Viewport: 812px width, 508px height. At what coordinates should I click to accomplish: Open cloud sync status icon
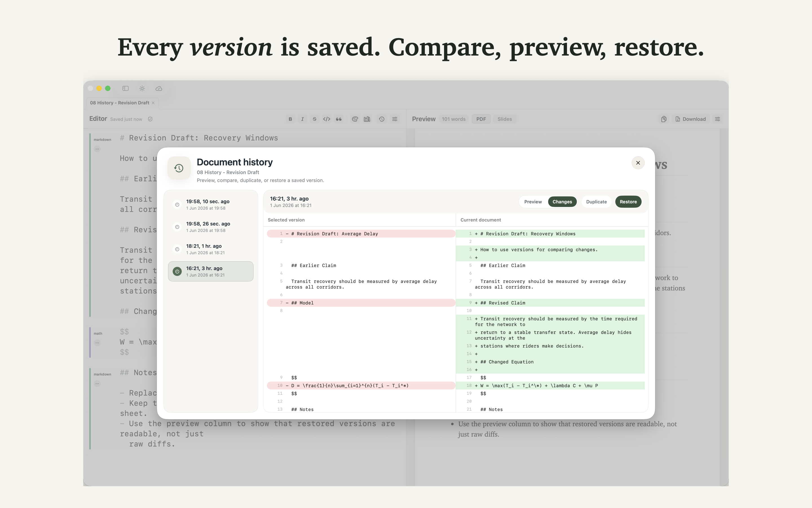click(x=159, y=88)
